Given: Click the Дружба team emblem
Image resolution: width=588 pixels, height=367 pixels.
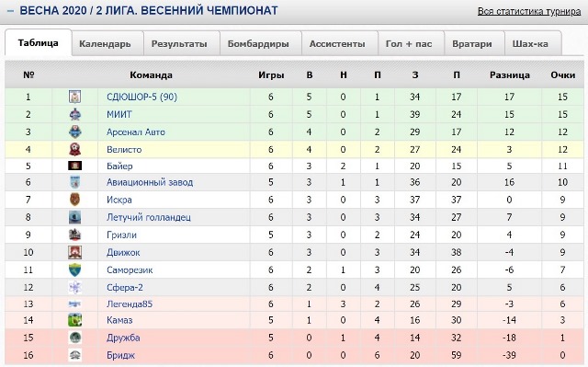Looking at the screenshot, I should coord(75,338).
